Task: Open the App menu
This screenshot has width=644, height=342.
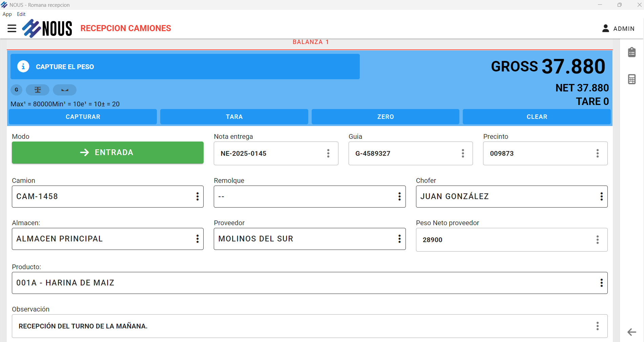Action: 7,14
